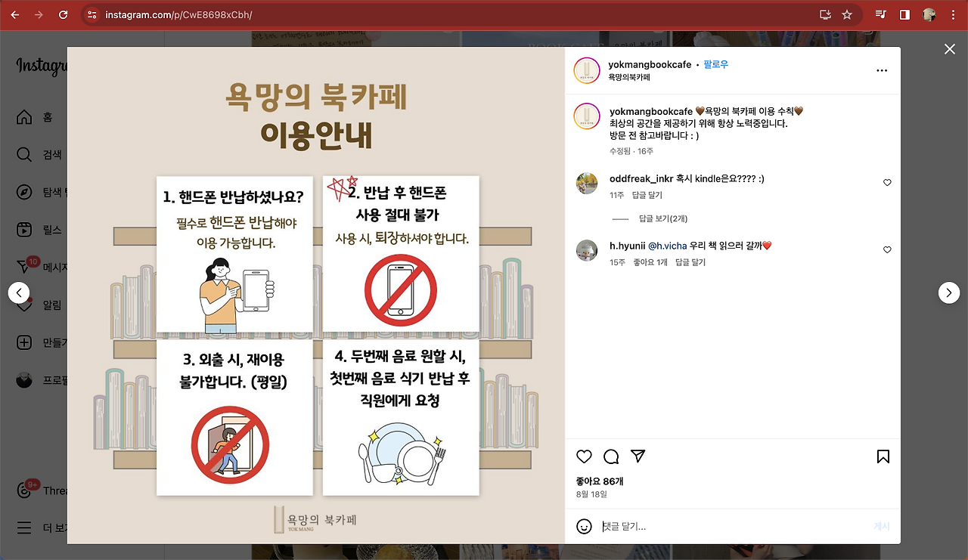Close the post dialog with X

click(950, 49)
